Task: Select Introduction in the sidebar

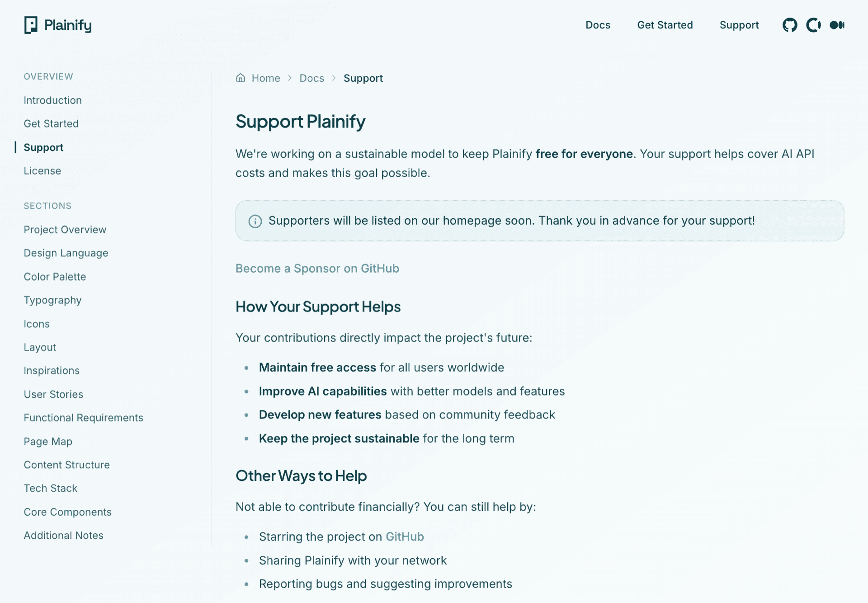Action: pyautogui.click(x=52, y=100)
